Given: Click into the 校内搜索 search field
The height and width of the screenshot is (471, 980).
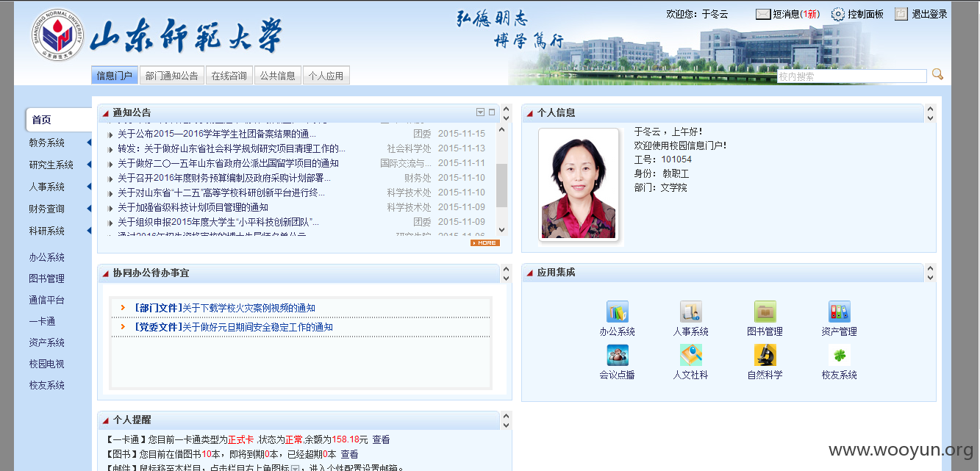Looking at the screenshot, I should pos(852,76).
